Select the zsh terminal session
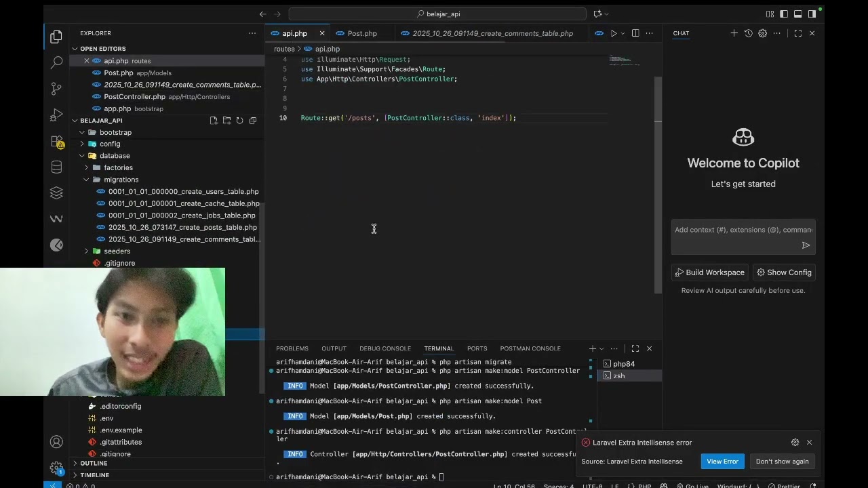The width and height of the screenshot is (868, 488). [x=629, y=375]
